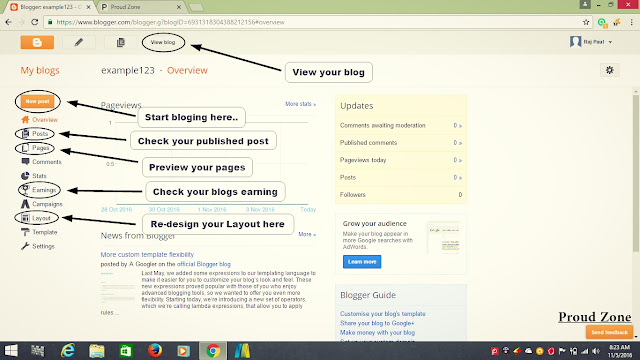
Task: Open Pages in the sidebar
Action: coord(36,148)
